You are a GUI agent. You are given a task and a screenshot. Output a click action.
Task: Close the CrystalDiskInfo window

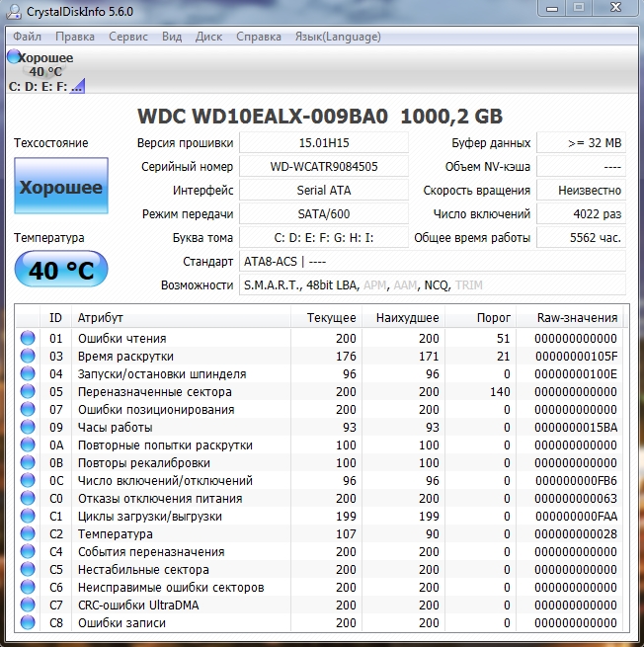pos(615,8)
